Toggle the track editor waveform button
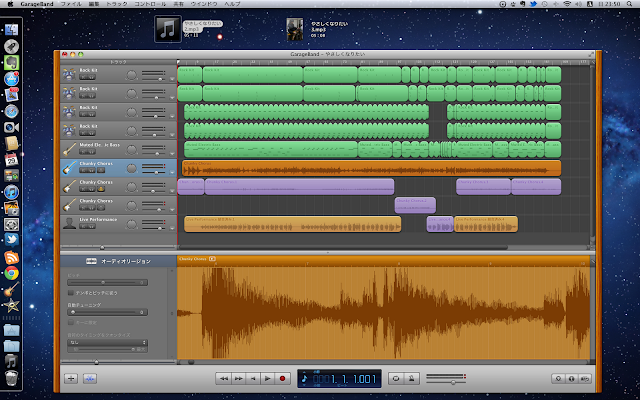This screenshot has height=400, width=640. click(x=89, y=379)
